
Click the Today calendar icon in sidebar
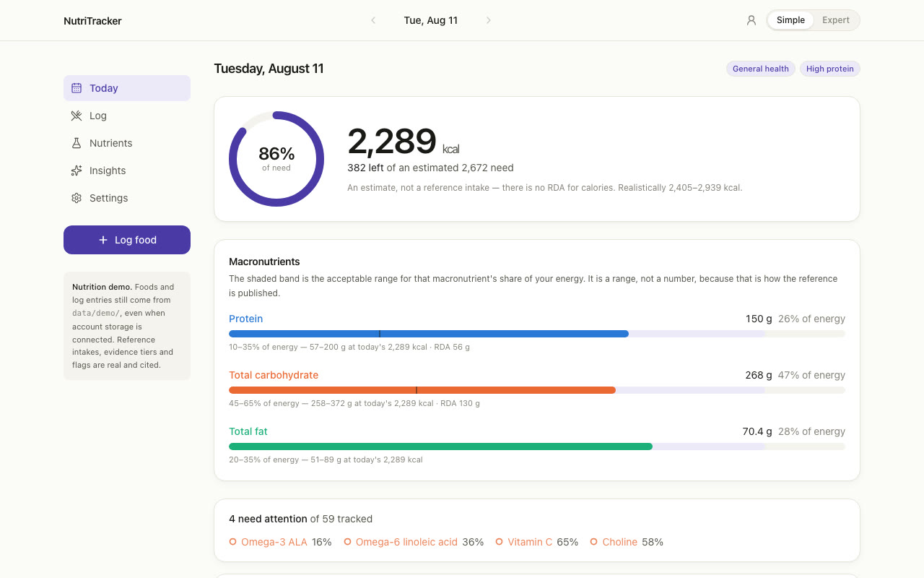pos(77,88)
